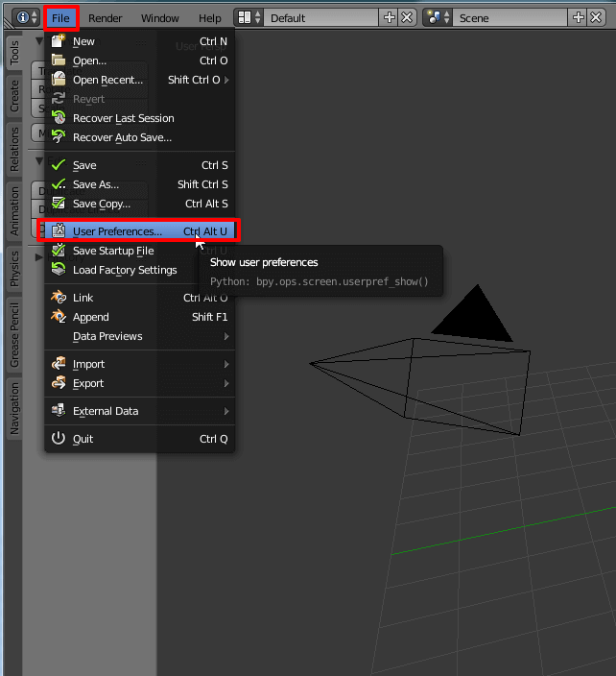Add a new scene with plus
The image size is (616, 676).
coord(578,17)
